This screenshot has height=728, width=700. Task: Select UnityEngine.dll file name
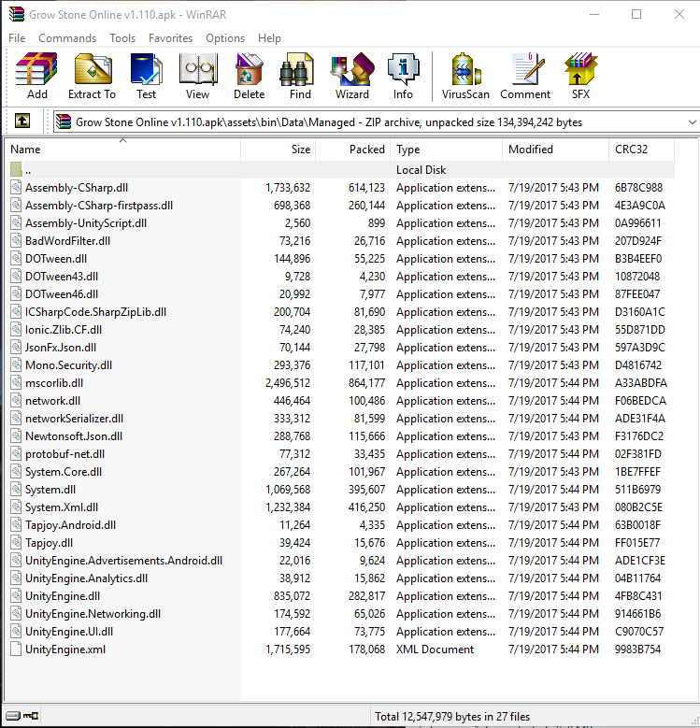[x=63, y=595]
